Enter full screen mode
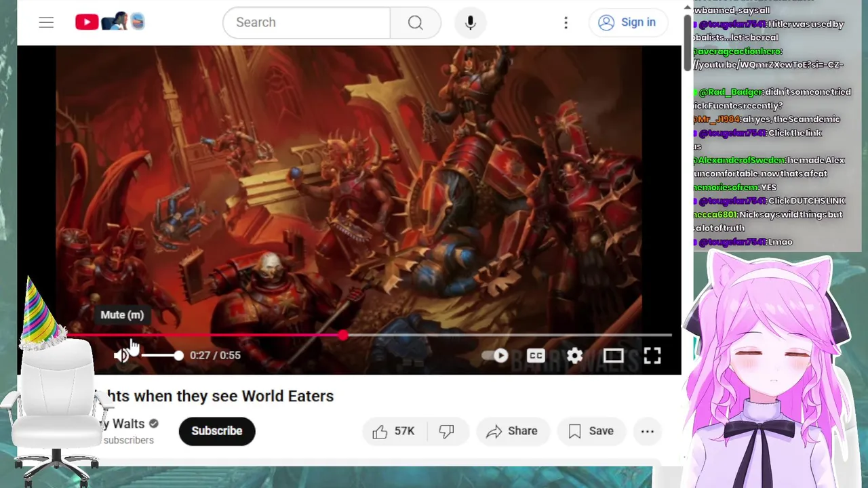The width and height of the screenshot is (868, 488). coord(652,355)
